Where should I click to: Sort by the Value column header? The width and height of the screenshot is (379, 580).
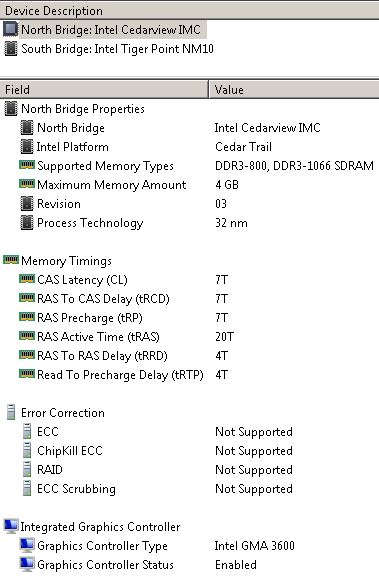[x=294, y=90]
